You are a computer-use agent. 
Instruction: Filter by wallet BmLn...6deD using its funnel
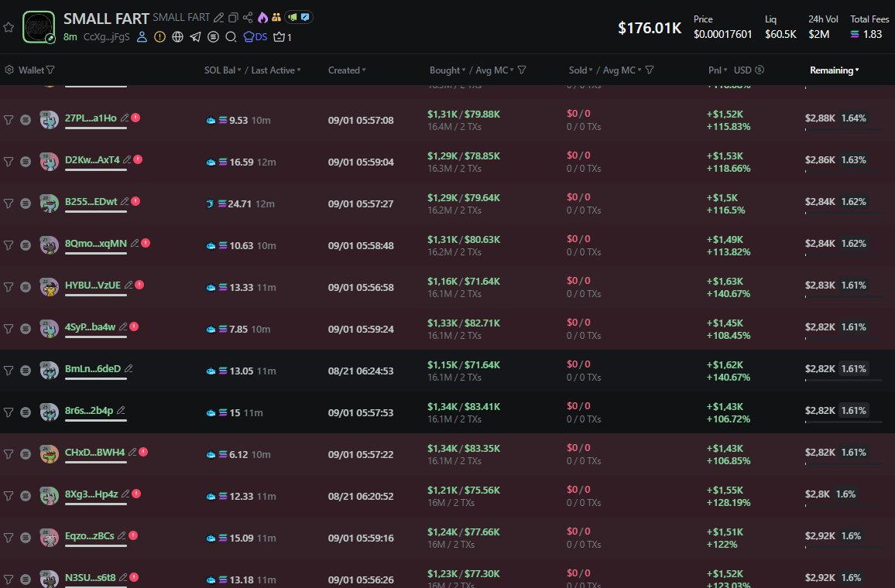click(x=9, y=370)
